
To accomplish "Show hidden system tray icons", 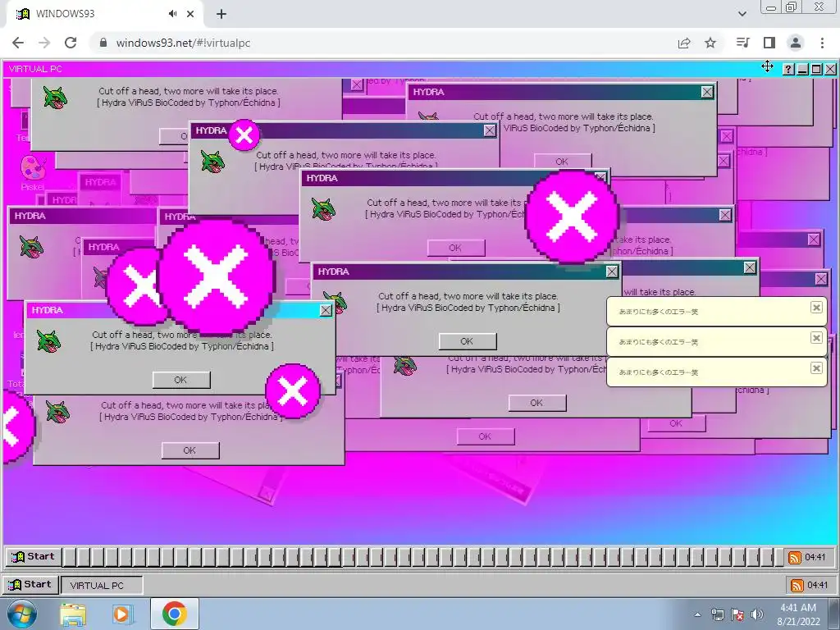I will 697,615.
